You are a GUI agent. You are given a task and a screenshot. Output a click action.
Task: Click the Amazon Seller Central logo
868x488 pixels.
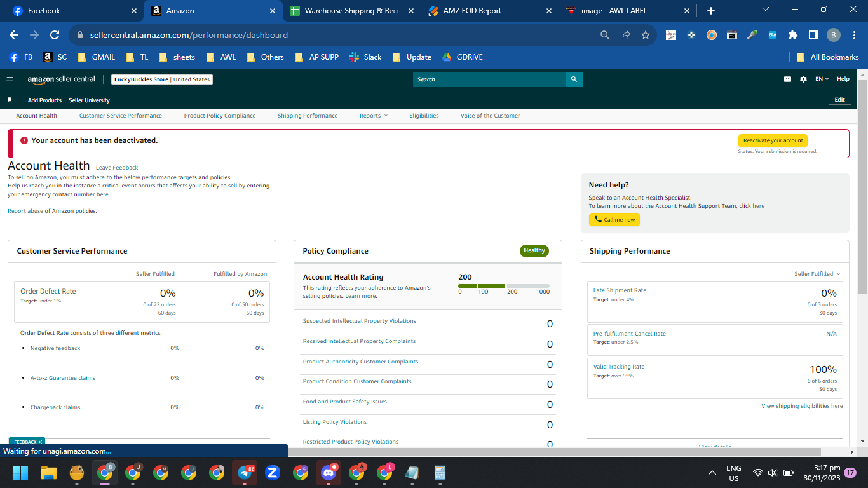pyautogui.click(x=62, y=79)
